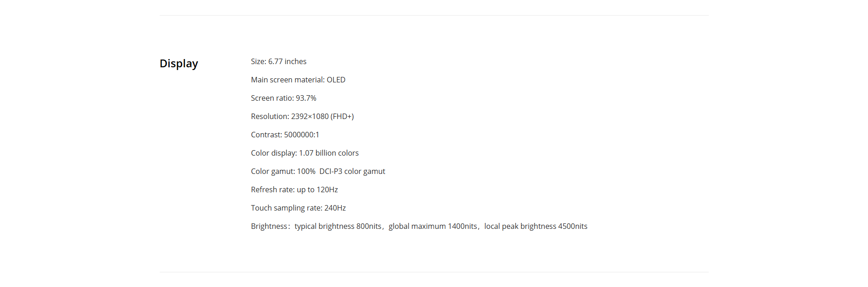
Task: Click the Brightness label
Action: (x=270, y=226)
